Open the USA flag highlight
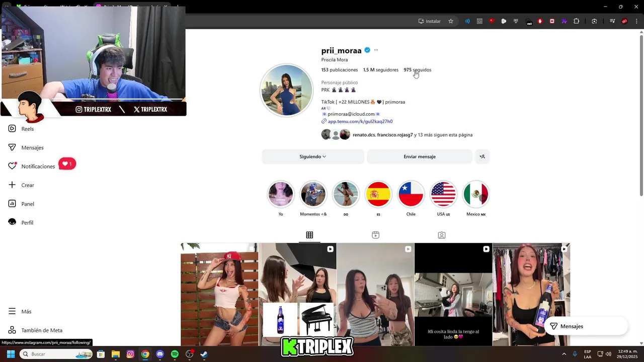 [x=443, y=194]
